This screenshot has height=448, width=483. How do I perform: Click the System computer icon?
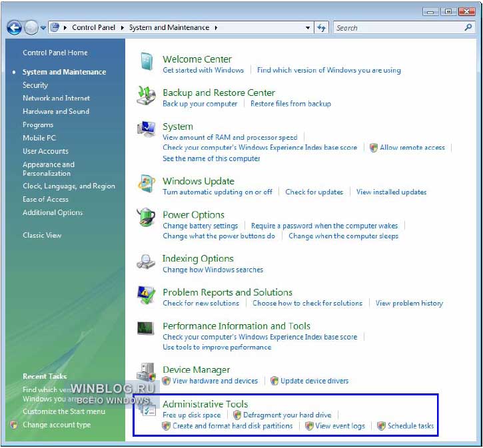(x=147, y=129)
